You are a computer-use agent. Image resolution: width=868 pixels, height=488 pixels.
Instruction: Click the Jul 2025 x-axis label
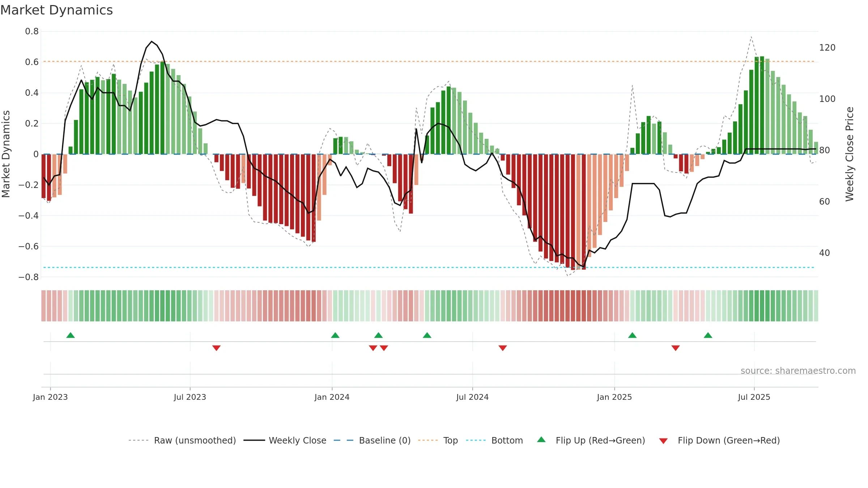click(x=754, y=397)
